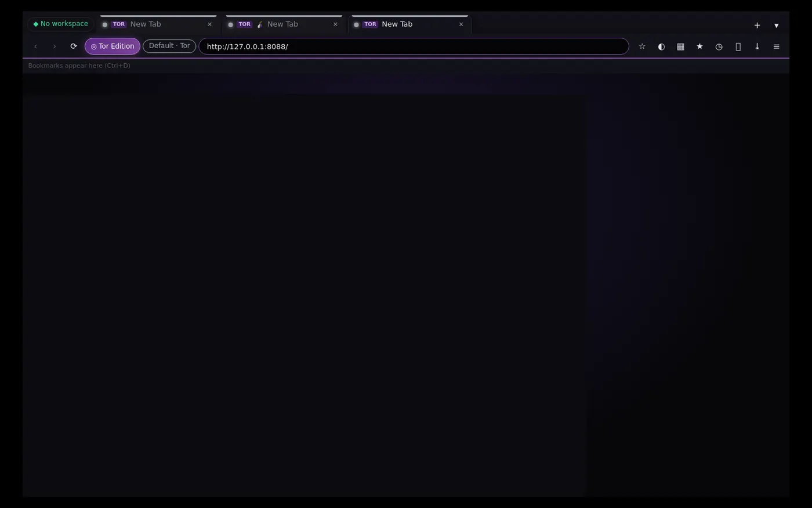812x508 pixels.
Task: Click the tall rectangle panel icon
Action: click(738, 46)
